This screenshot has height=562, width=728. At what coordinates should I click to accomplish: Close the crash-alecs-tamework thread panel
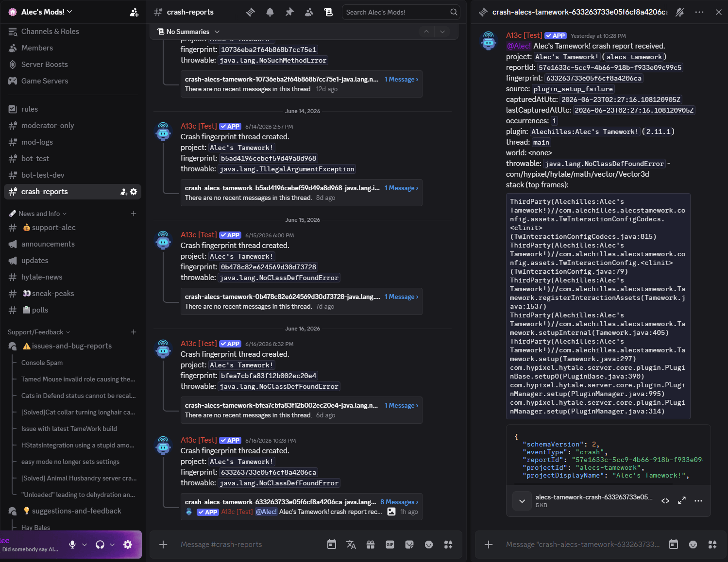719,12
